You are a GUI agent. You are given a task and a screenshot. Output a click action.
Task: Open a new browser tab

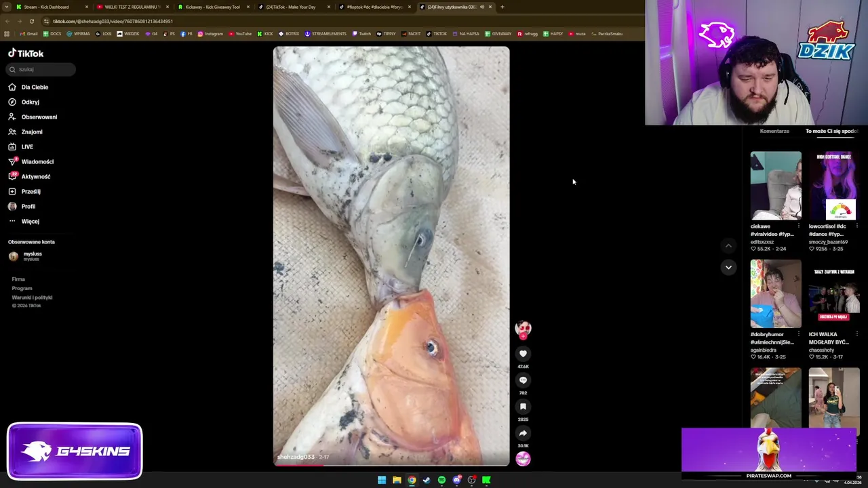point(502,7)
